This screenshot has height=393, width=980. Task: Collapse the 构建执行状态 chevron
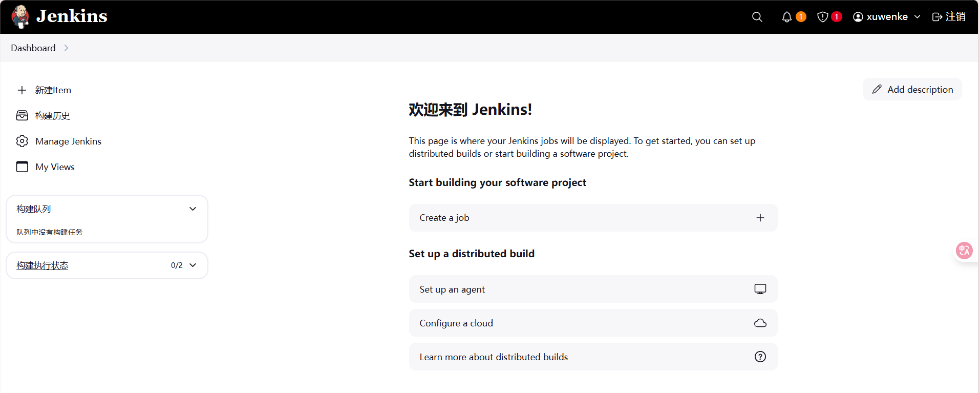[x=193, y=265]
